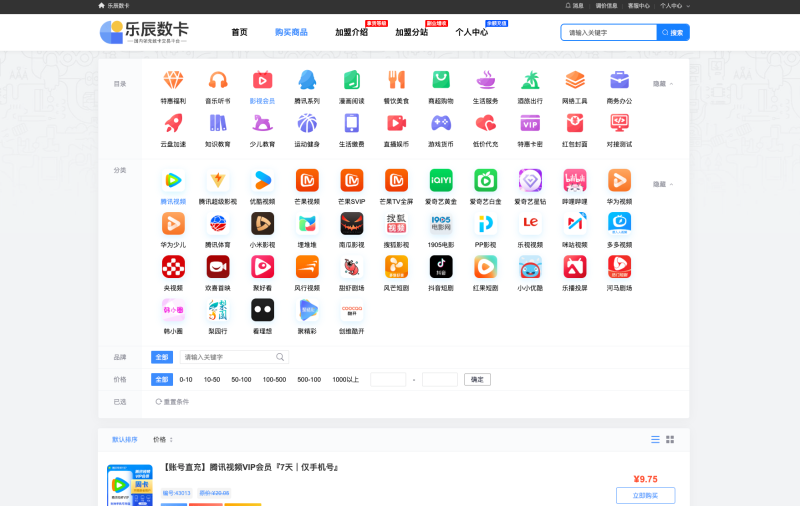Switch to grid view layout
Viewport: 800px width, 506px height.
coord(670,439)
